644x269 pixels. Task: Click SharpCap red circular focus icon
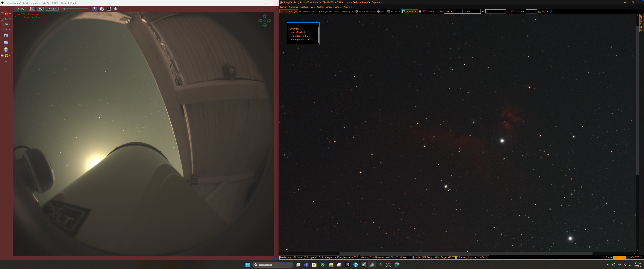click(543, 11)
